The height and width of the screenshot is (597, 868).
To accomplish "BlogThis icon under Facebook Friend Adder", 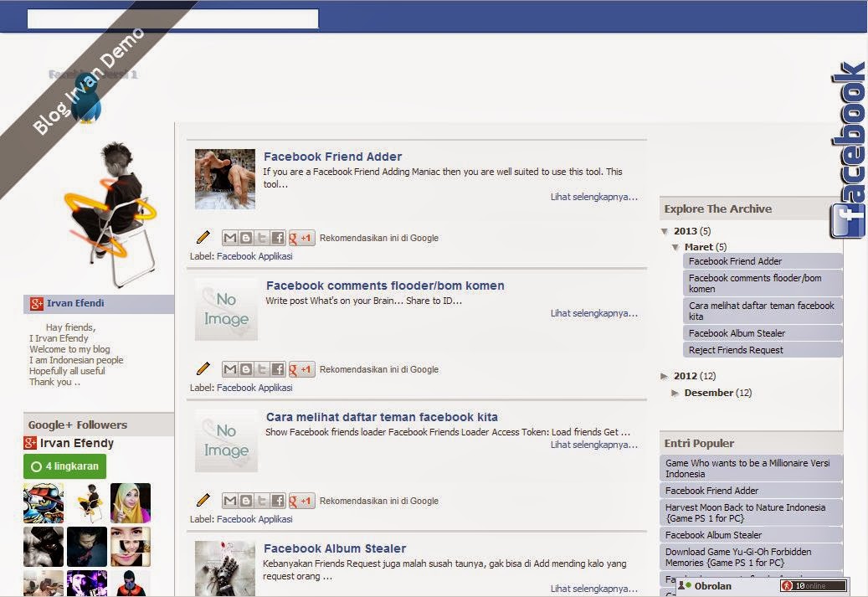I will (246, 238).
